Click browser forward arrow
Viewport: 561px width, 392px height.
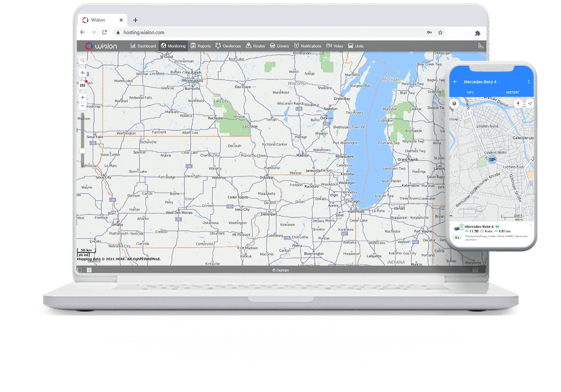coord(93,32)
